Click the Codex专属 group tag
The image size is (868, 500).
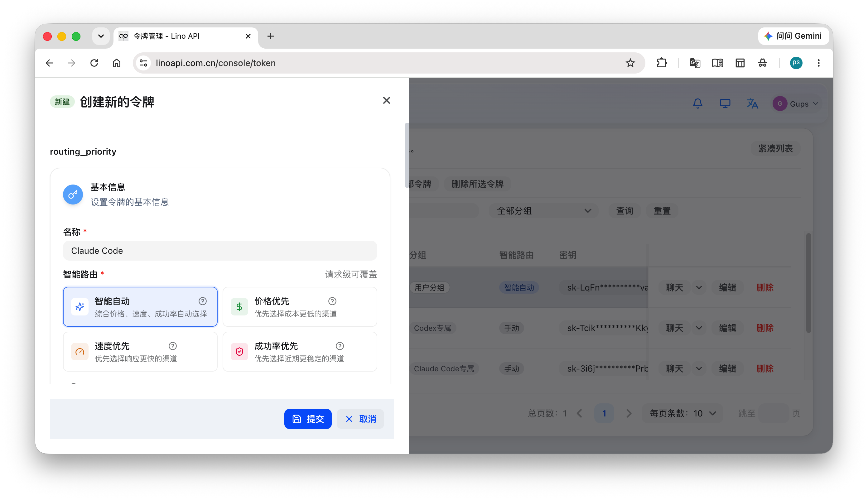coord(432,328)
